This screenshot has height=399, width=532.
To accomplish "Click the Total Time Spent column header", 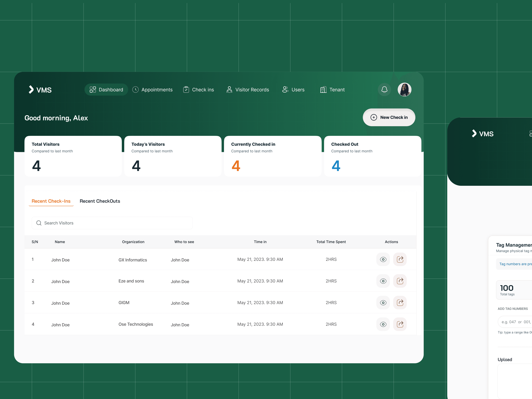I will click(x=331, y=242).
